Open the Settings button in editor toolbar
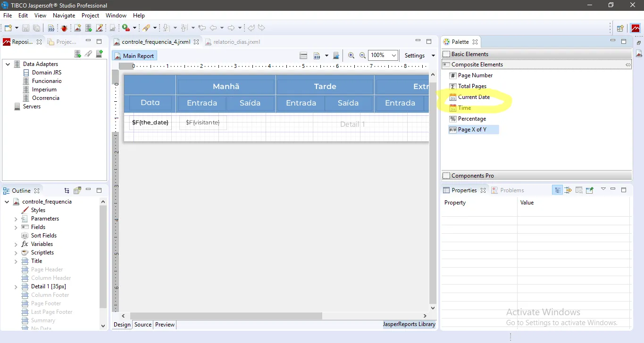This screenshot has width=644, height=343. click(x=419, y=56)
